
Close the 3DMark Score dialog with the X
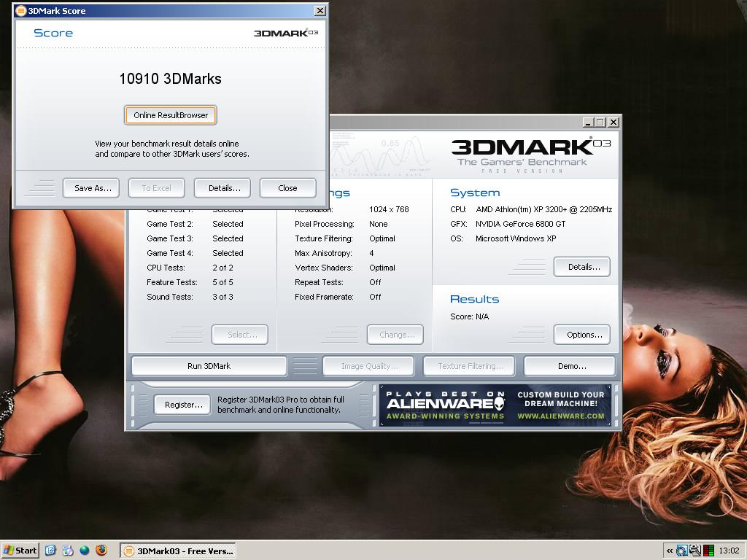[320, 10]
